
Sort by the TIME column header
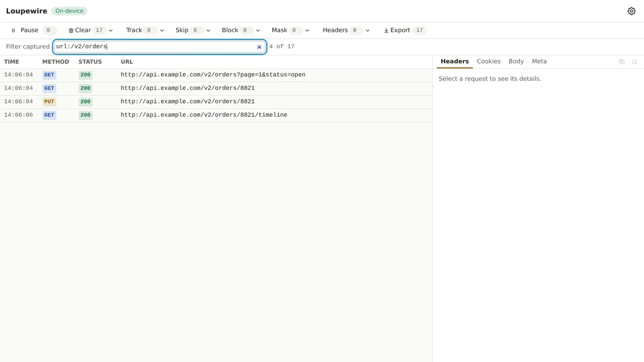tap(12, 62)
